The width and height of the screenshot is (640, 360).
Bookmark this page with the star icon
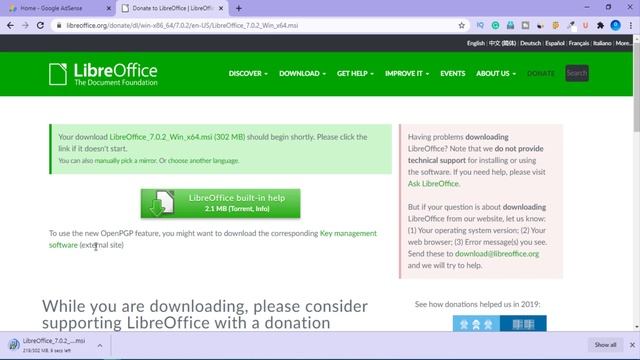point(462,25)
